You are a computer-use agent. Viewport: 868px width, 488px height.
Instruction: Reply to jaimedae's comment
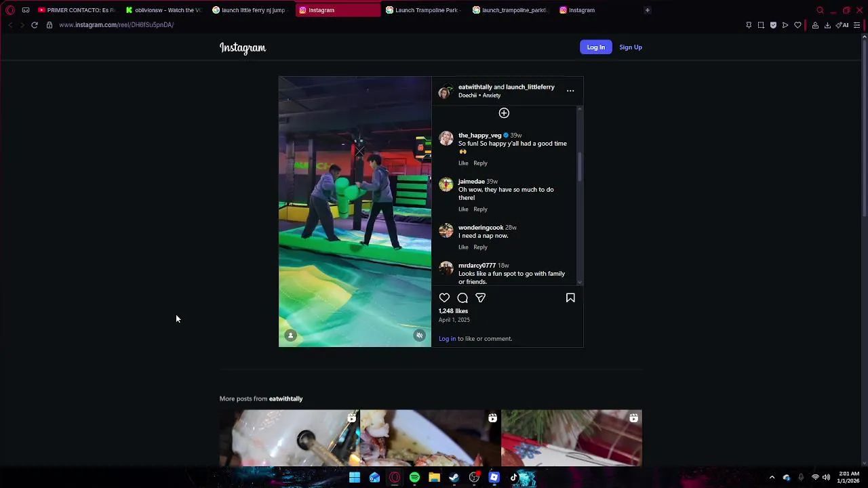[480, 209]
